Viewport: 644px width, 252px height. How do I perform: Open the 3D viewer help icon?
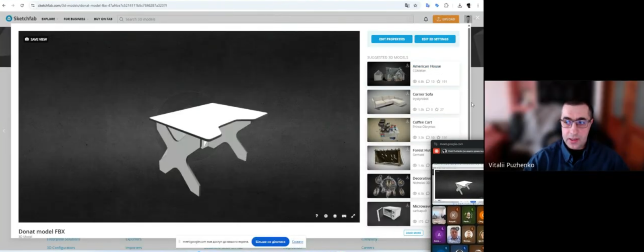[x=317, y=216]
